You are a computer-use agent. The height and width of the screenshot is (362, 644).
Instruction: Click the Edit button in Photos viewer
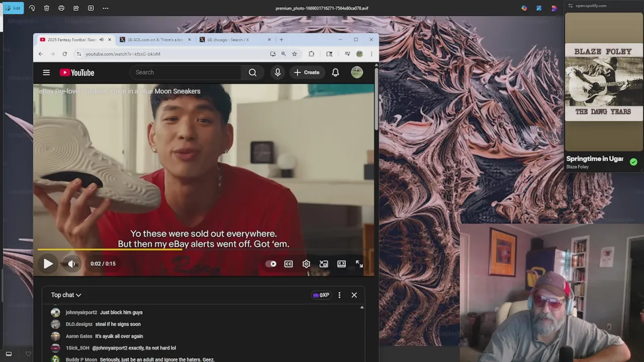pyautogui.click(x=13, y=8)
